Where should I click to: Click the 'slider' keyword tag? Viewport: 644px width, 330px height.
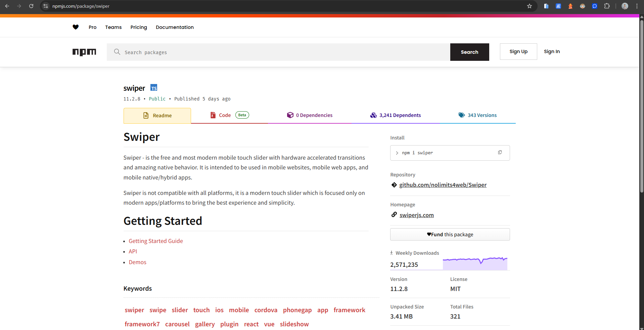(x=180, y=310)
